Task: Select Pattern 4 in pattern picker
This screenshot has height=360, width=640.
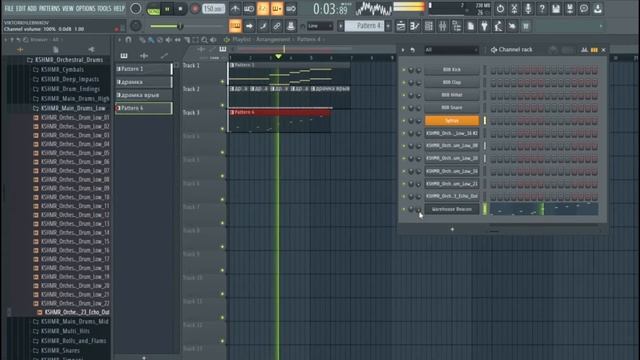Action: [x=144, y=108]
